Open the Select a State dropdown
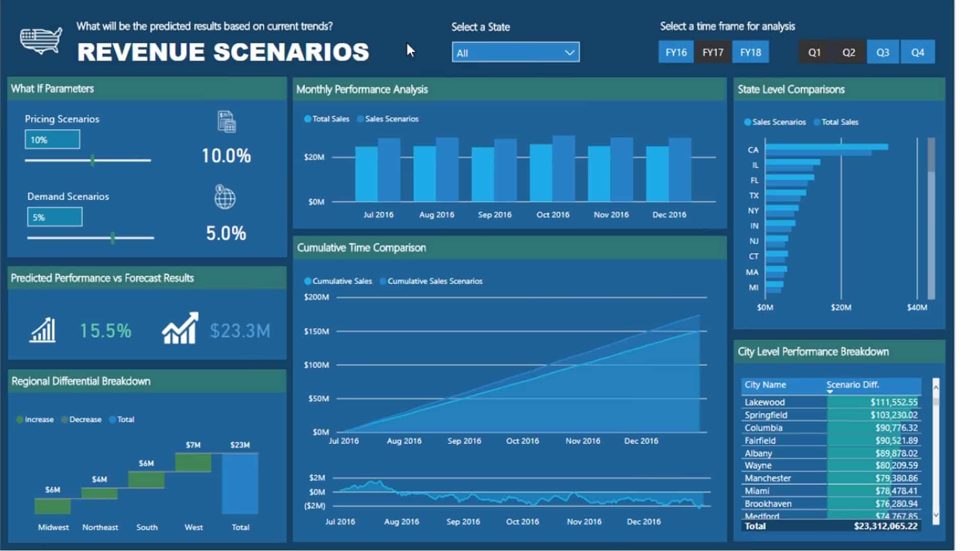 coord(516,53)
